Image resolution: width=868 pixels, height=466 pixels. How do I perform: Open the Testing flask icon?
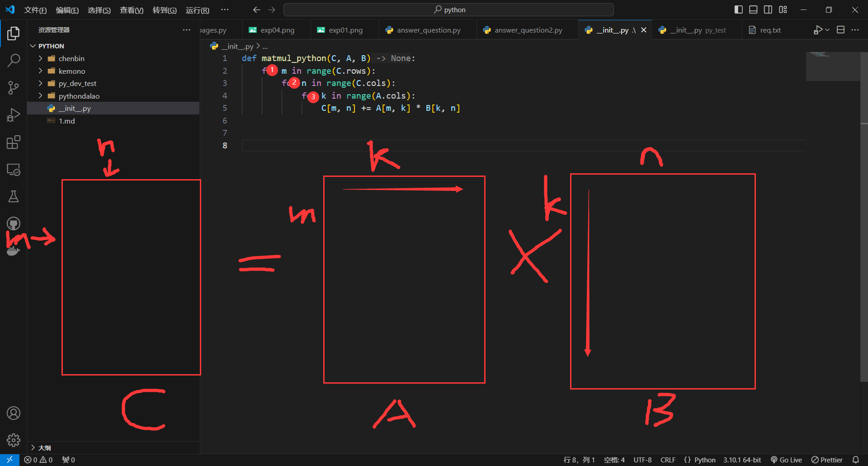[x=14, y=196]
